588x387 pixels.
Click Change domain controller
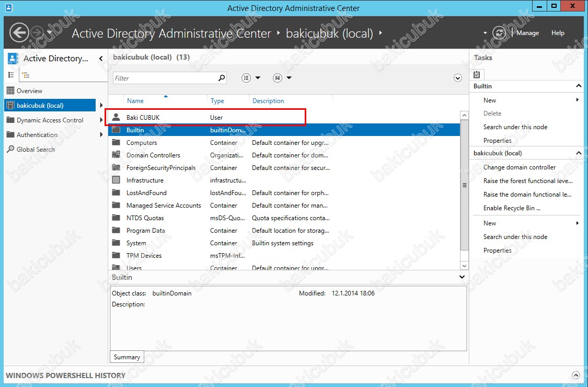(x=520, y=167)
